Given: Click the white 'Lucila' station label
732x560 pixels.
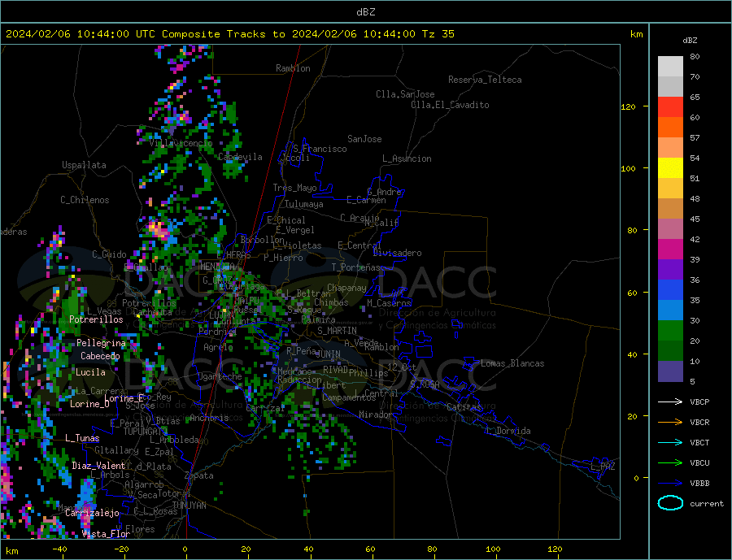Looking at the screenshot, I should click(x=90, y=372).
